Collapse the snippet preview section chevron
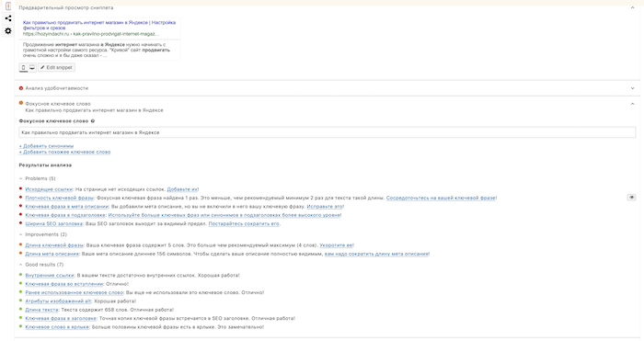 [x=633, y=7]
